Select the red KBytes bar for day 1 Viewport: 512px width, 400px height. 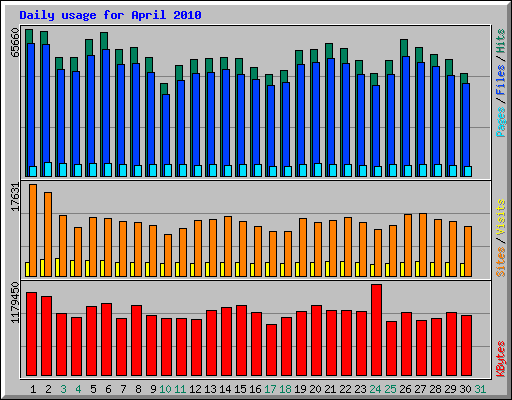point(32,334)
